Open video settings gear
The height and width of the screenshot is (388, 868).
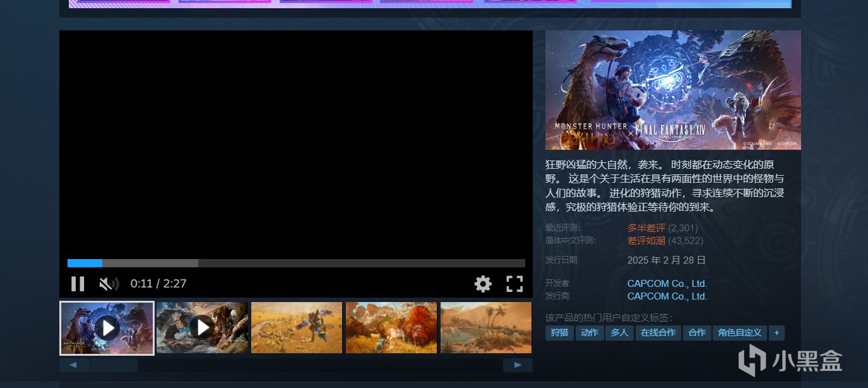[x=483, y=284]
